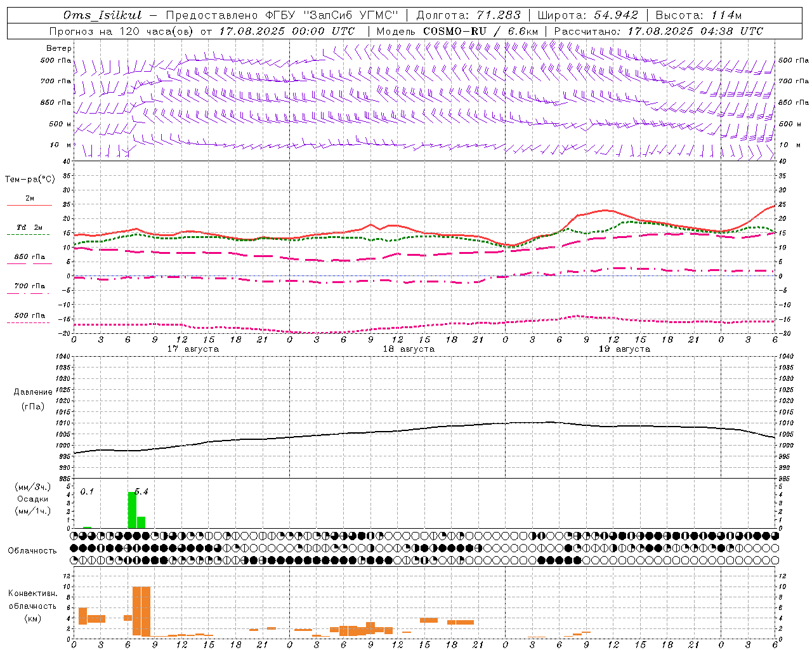The image size is (812, 650).
Task: Click the Давление (гПа) axis label
Action: pos(33,399)
